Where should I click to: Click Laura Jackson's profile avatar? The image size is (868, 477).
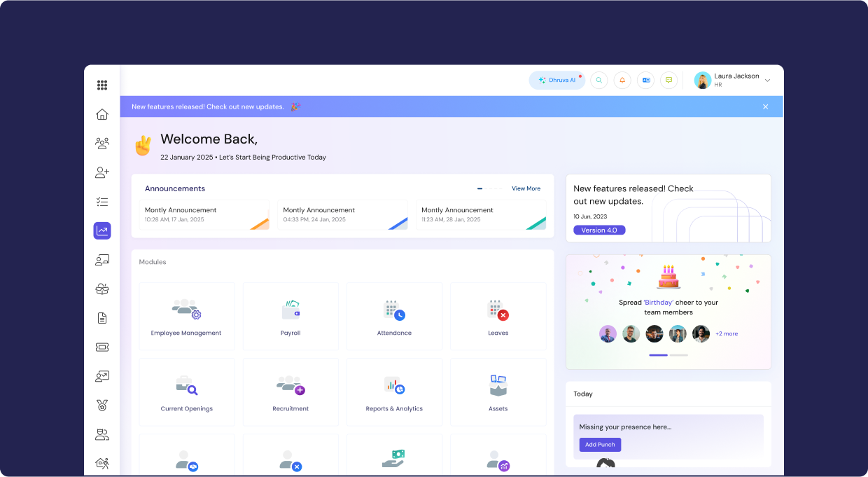[702, 81]
